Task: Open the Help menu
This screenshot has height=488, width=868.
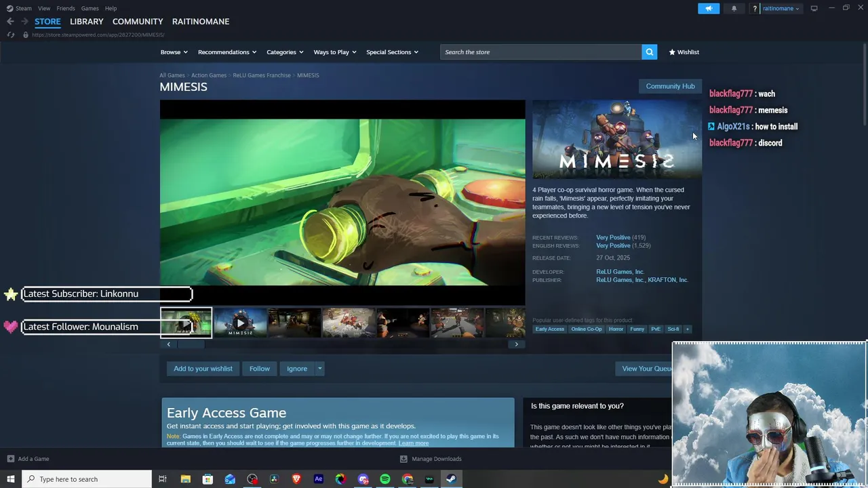Action: pos(111,8)
